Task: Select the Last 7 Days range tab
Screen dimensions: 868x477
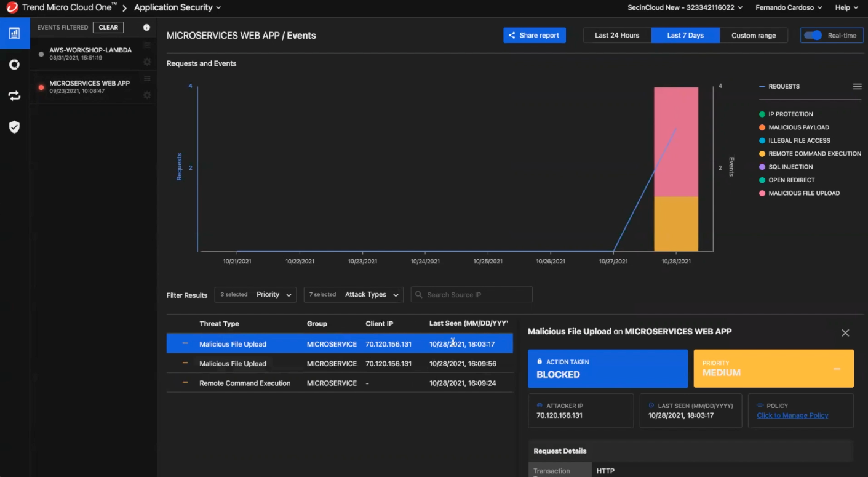Action: coord(685,36)
